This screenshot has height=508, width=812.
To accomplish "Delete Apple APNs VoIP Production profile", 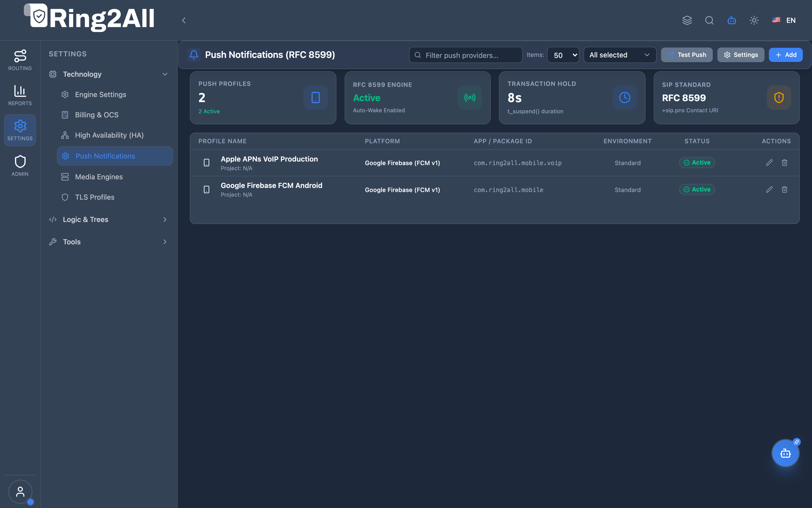I will (785, 163).
